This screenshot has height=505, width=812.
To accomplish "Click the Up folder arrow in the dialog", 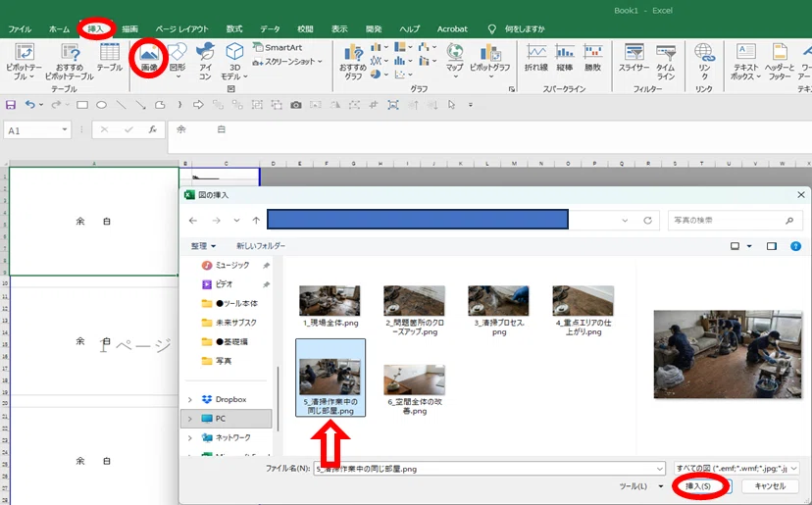I will click(256, 221).
